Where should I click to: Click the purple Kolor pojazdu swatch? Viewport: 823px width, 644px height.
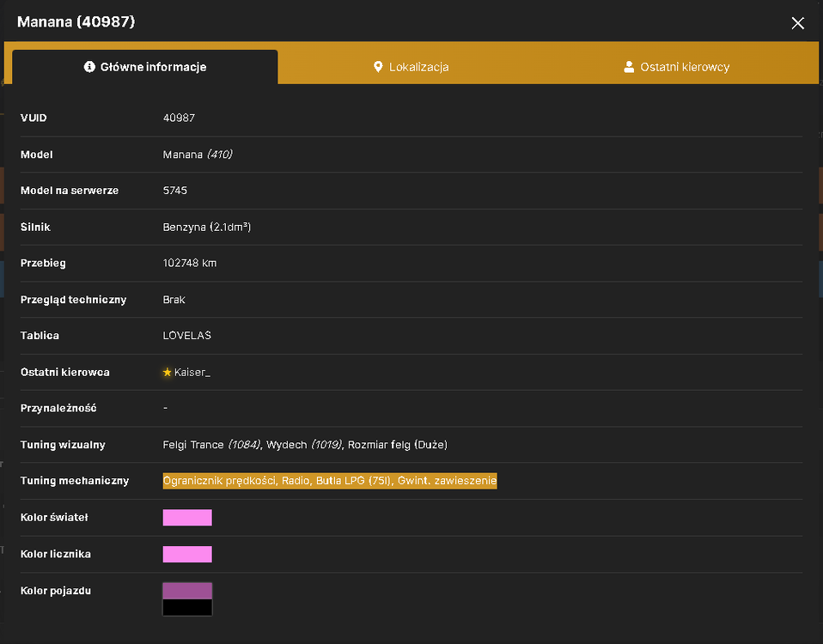point(187,591)
